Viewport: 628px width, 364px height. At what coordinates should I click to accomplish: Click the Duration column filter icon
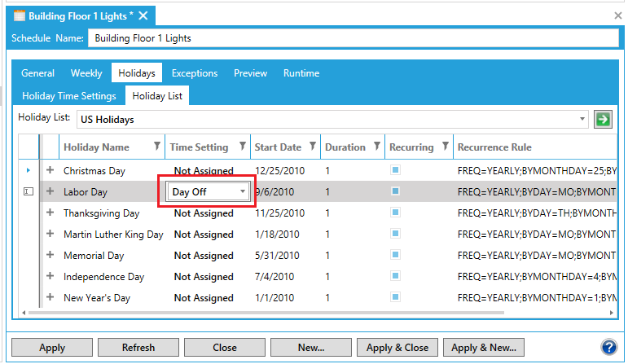[x=377, y=147]
